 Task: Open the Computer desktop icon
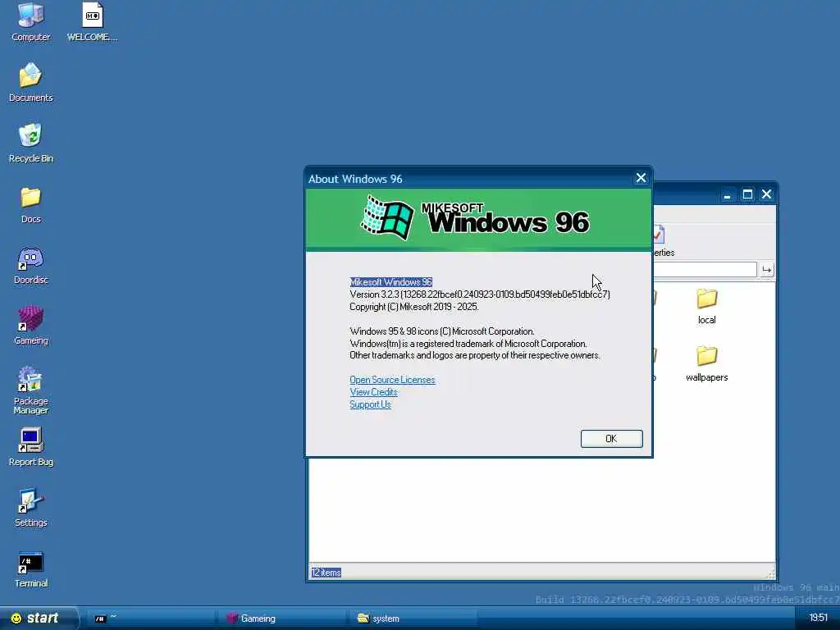[30, 21]
